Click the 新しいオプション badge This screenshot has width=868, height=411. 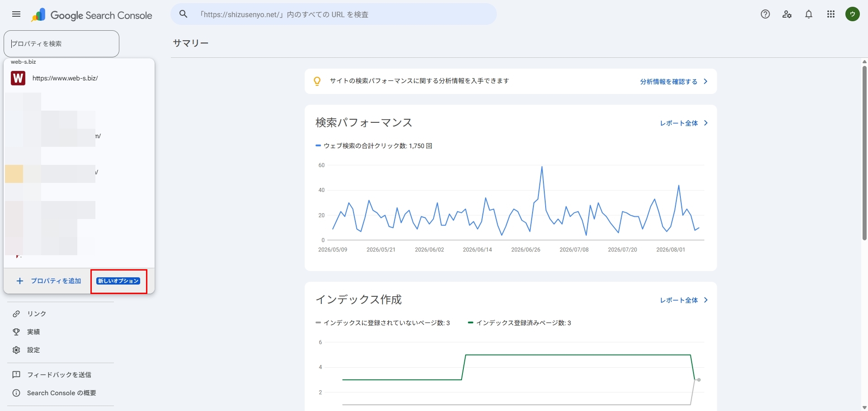pos(118,281)
